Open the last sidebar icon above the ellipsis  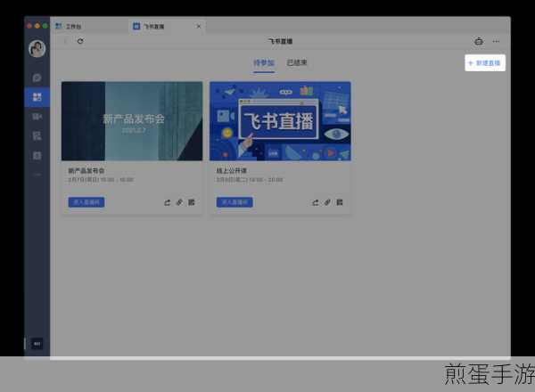tap(37, 155)
